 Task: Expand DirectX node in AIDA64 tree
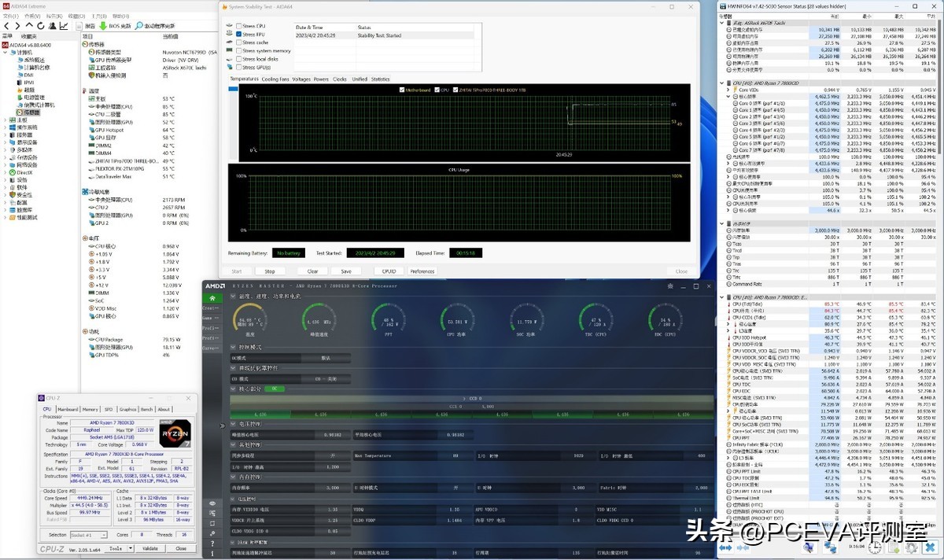coord(5,172)
